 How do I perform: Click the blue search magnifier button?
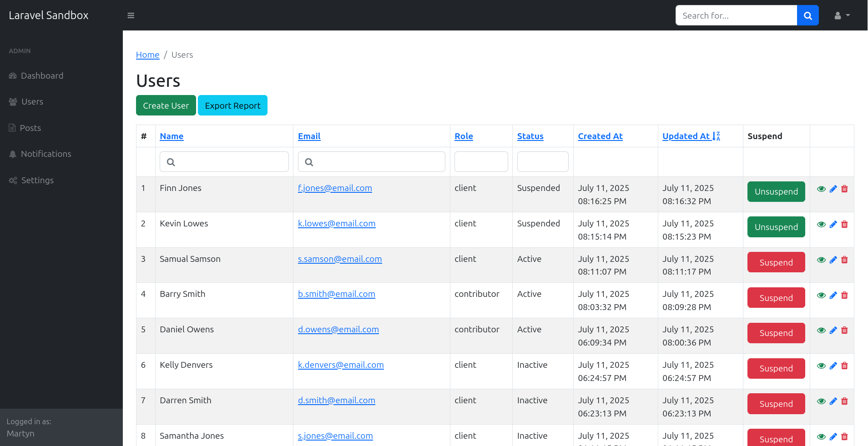point(807,15)
